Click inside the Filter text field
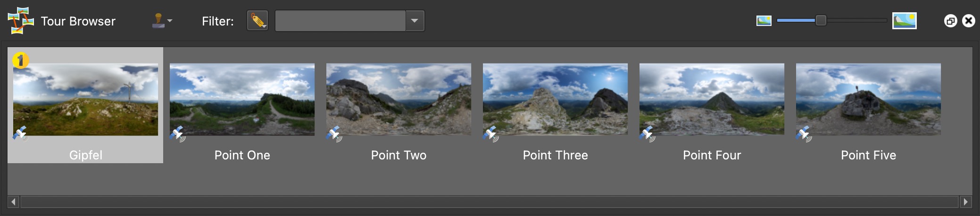 (x=340, y=21)
